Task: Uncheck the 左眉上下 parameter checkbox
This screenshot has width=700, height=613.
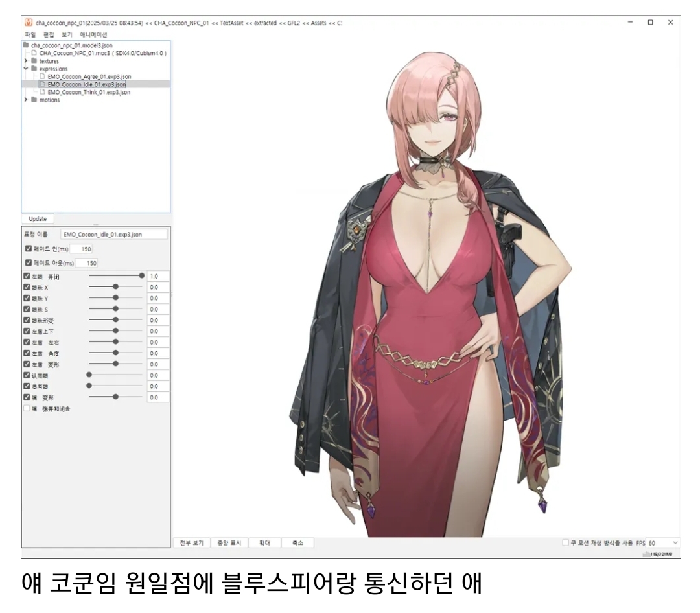Action: tap(27, 331)
